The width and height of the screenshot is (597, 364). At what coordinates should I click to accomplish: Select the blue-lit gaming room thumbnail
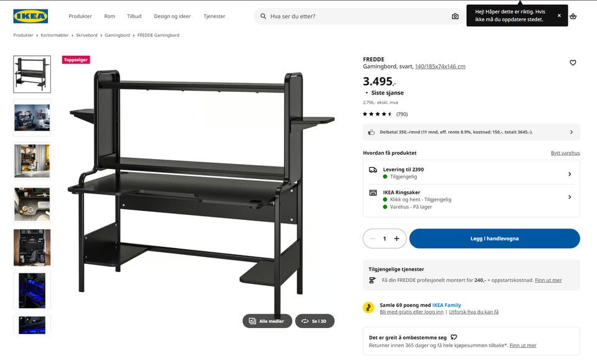32,291
